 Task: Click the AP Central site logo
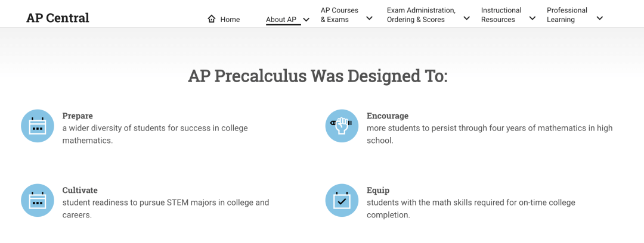(57, 18)
